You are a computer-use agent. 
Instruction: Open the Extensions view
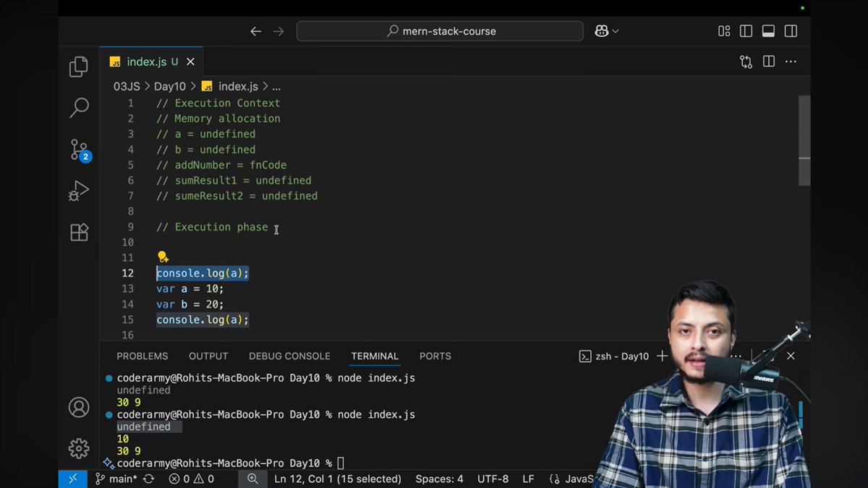(79, 232)
